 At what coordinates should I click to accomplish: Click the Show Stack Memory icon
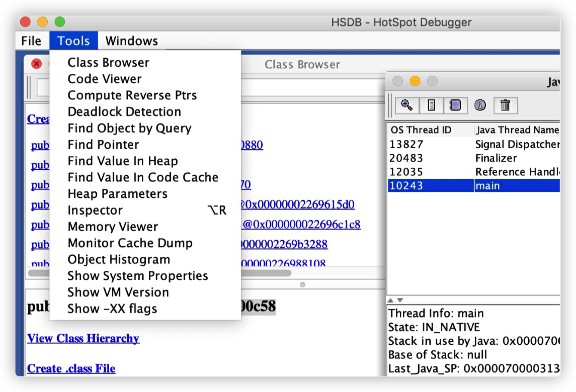[432, 105]
